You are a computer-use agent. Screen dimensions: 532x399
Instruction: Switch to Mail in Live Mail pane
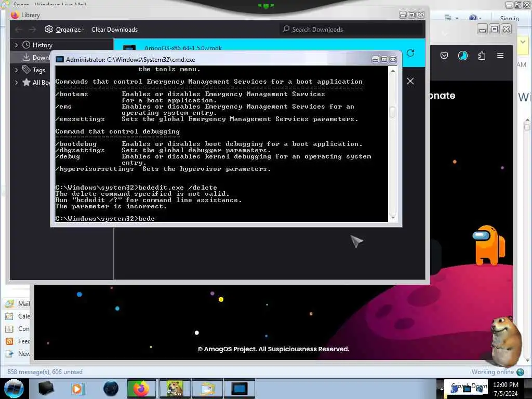[18, 303]
